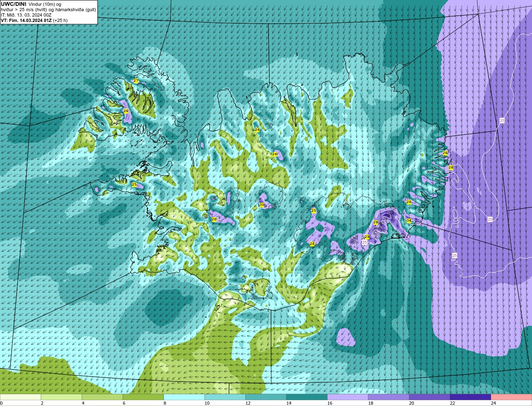Click the title text 'UWC/DINI: Vindur (10m) og'

[31, 4]
